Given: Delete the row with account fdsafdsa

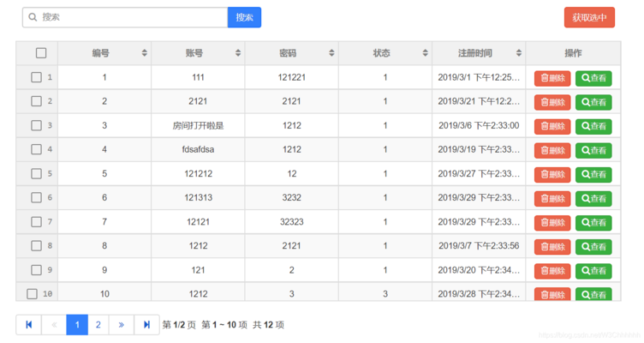Looking at the screenshot, I should (552, 151).
